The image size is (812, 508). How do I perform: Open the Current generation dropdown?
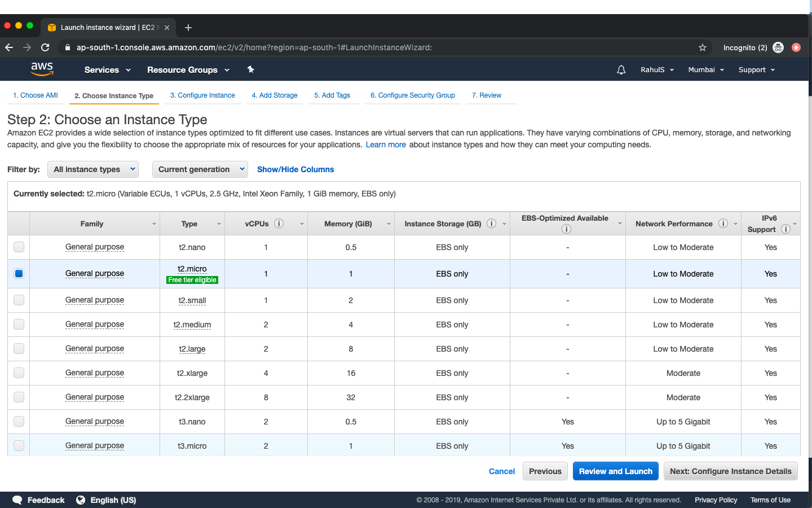[x=200, y=169]
